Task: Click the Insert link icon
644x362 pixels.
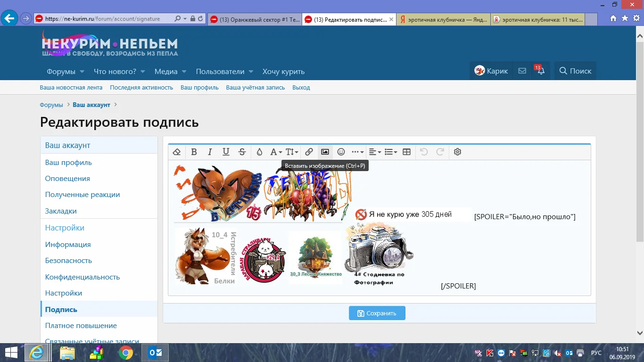Action: pyautogui.click(x=309, y=152)
